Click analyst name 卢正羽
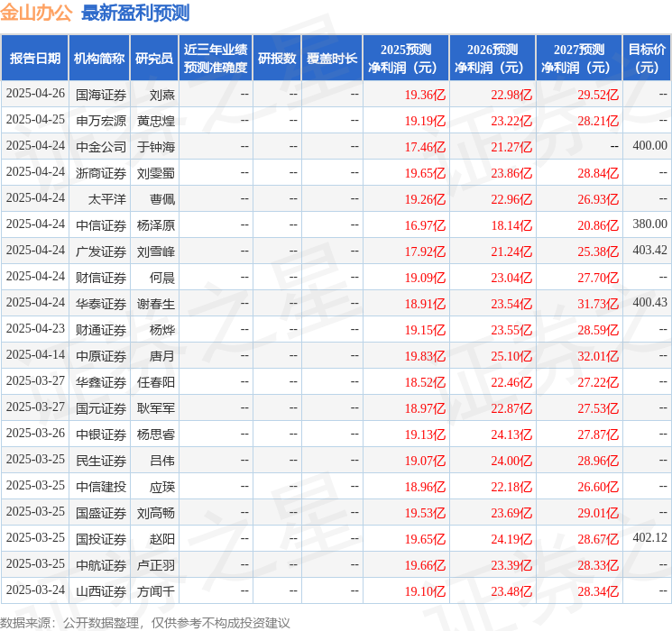 click(155, 565)
